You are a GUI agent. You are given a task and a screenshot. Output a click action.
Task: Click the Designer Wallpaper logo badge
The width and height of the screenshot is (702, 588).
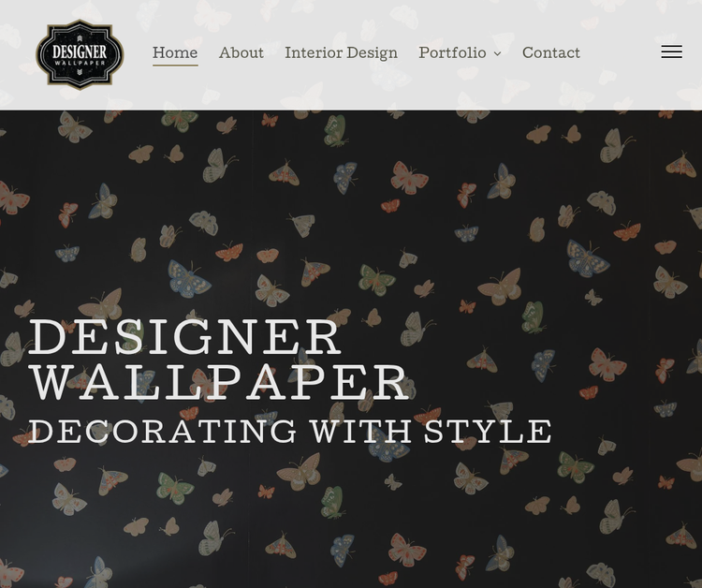80,54
